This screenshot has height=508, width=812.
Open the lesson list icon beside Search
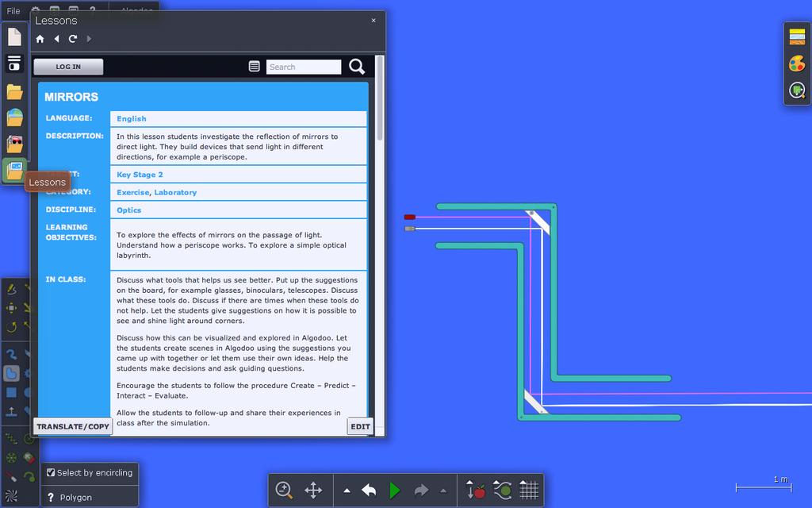pyautogui.click(x=255, y=67)
